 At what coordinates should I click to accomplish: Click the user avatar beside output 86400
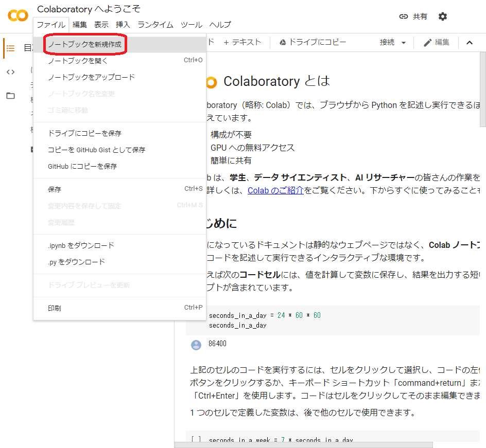pos(196,345)
